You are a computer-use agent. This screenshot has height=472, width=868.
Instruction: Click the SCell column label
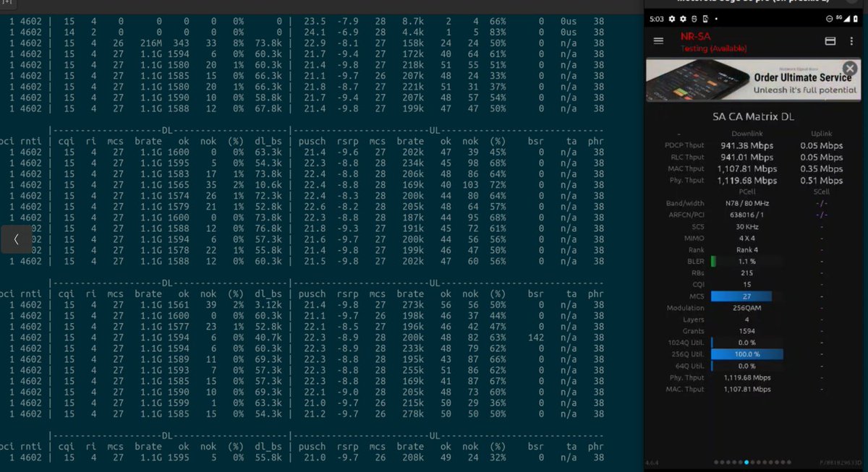coord(821,192)
